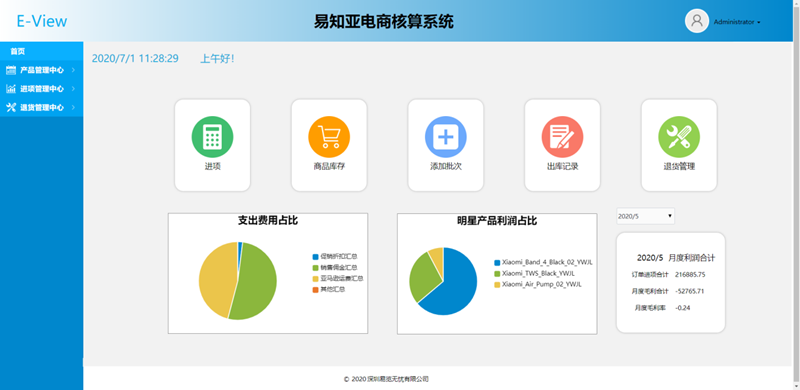This screenshot has width=800, height=390.
Task: Click the 出库记录 card label
Action: pyautogui.click(x=562, y=166)
